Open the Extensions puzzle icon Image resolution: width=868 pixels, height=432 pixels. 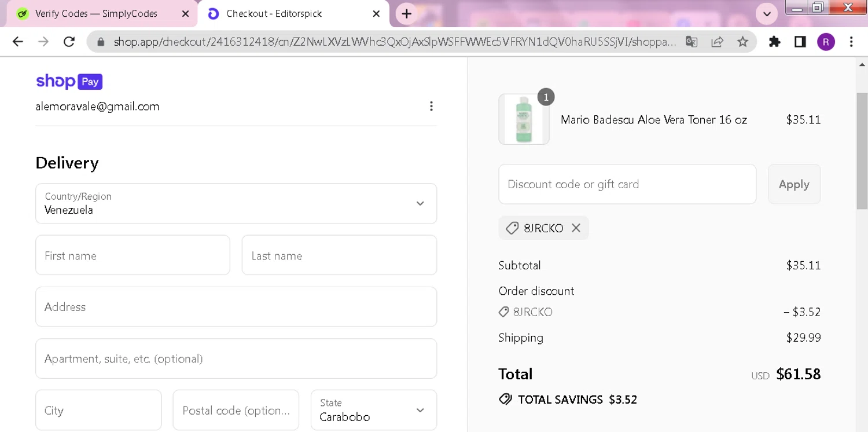click(774, 42)
